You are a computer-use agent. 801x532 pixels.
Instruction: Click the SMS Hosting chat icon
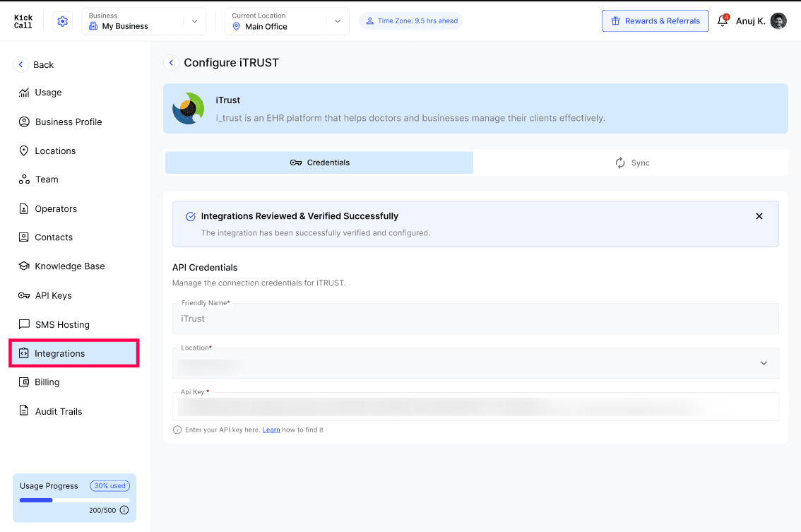coord(24,324)
